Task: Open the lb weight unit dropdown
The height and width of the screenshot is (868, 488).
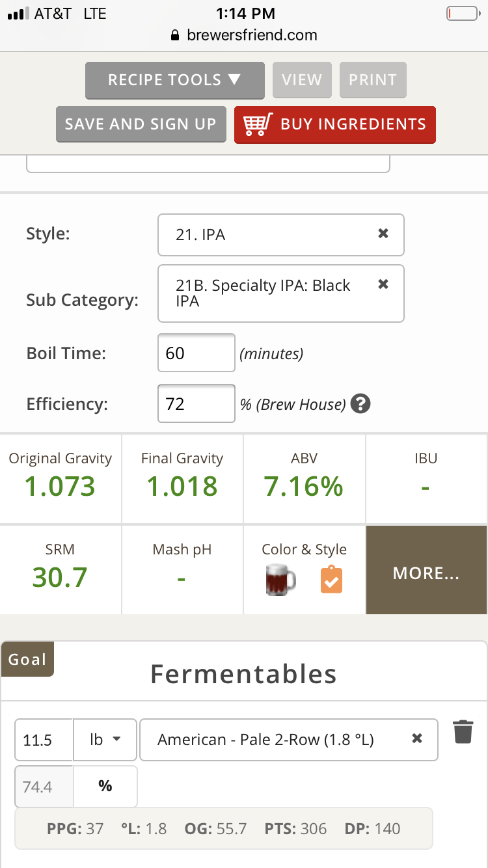Action: click(x=105, y=740)
